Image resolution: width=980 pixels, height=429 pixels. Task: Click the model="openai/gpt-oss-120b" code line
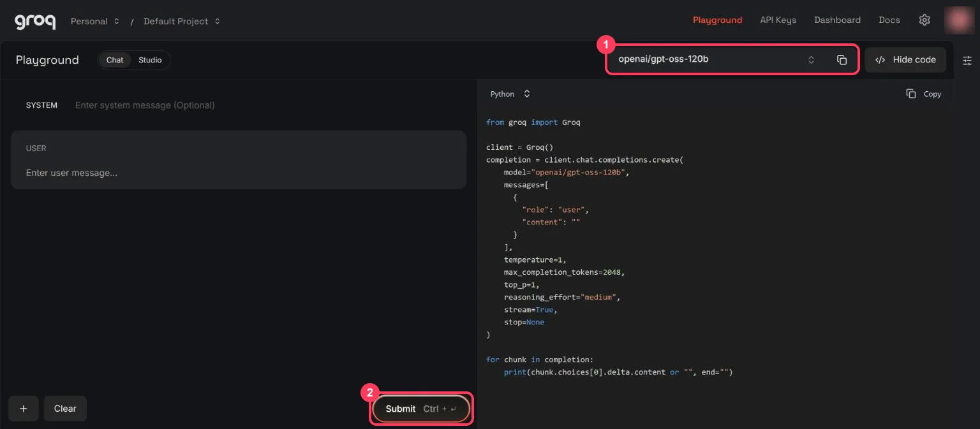point(567,172)
